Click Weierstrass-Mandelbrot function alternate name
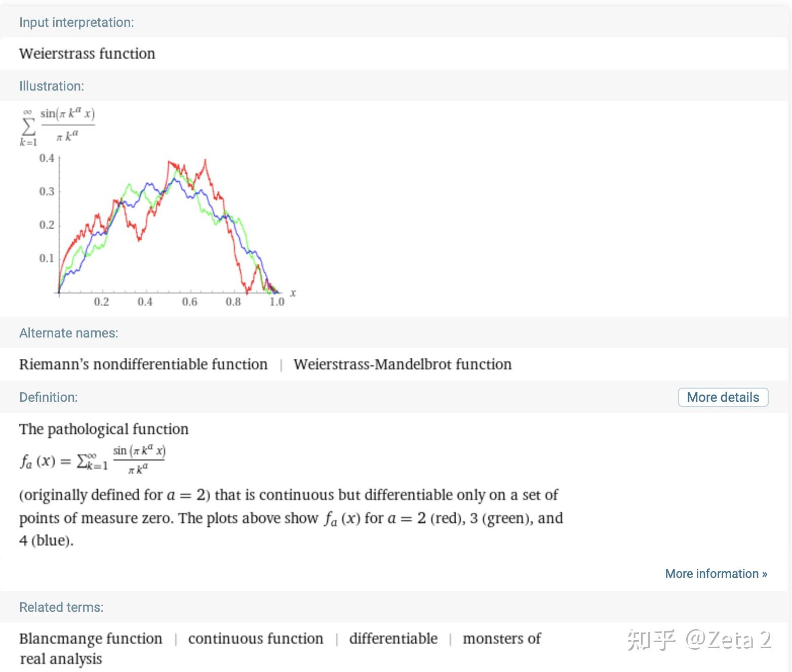The width and height of the screenshot is (792, 672). (403, 364)
